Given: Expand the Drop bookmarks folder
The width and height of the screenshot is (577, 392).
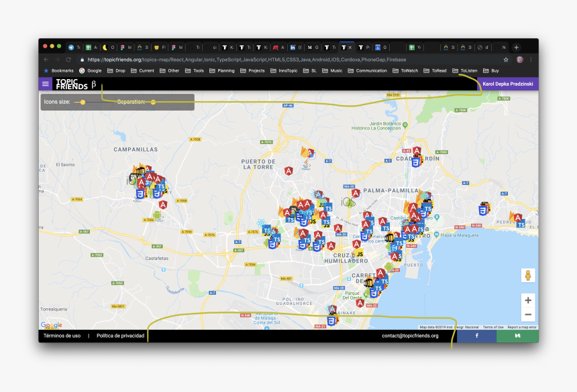Looking at the screenshot, I should coord(116,70).
